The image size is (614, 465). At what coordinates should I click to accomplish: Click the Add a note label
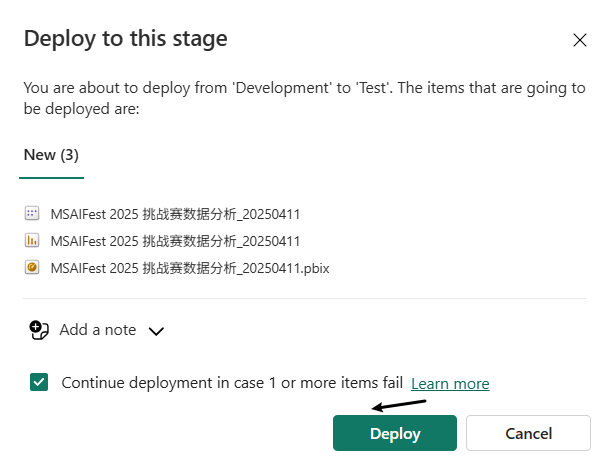98,330
